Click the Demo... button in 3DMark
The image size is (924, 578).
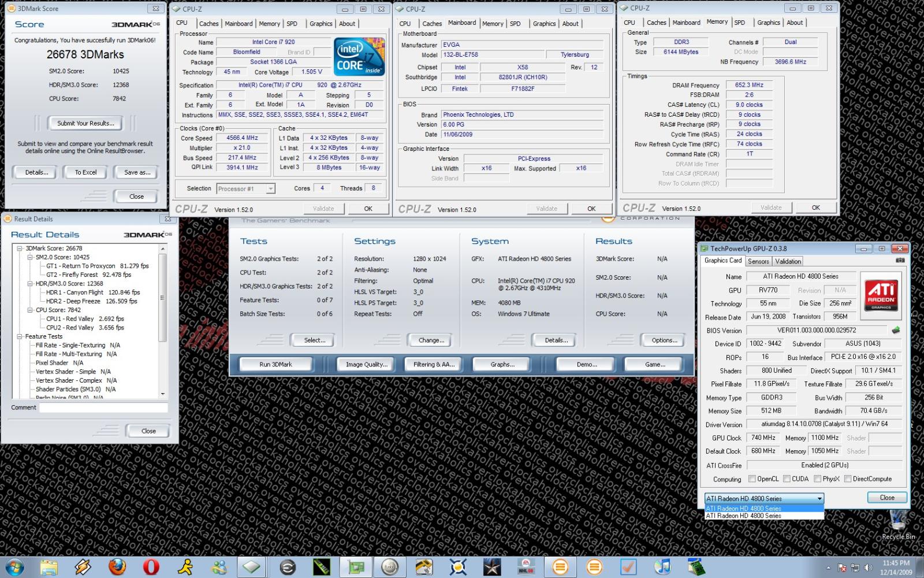point(587,364)
